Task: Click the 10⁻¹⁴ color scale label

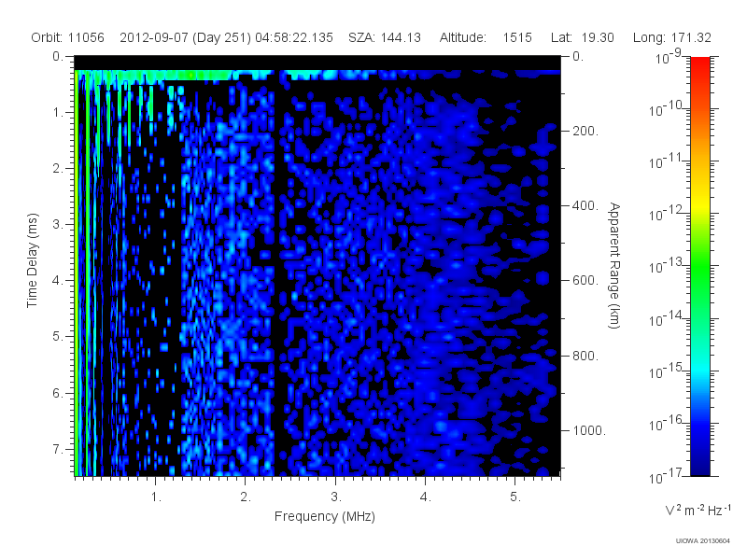Action: pyautogui.click(x=667, y=318)
